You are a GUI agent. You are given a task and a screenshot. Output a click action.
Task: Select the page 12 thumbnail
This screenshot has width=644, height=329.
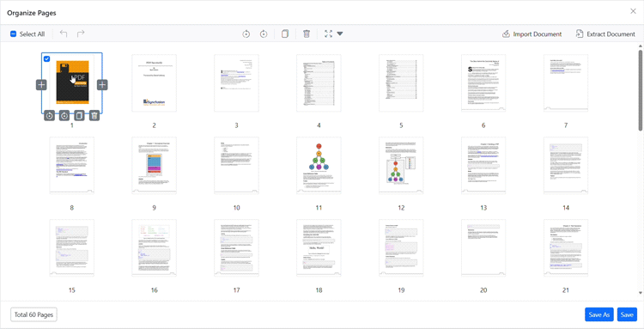click(x=401, y=166)
